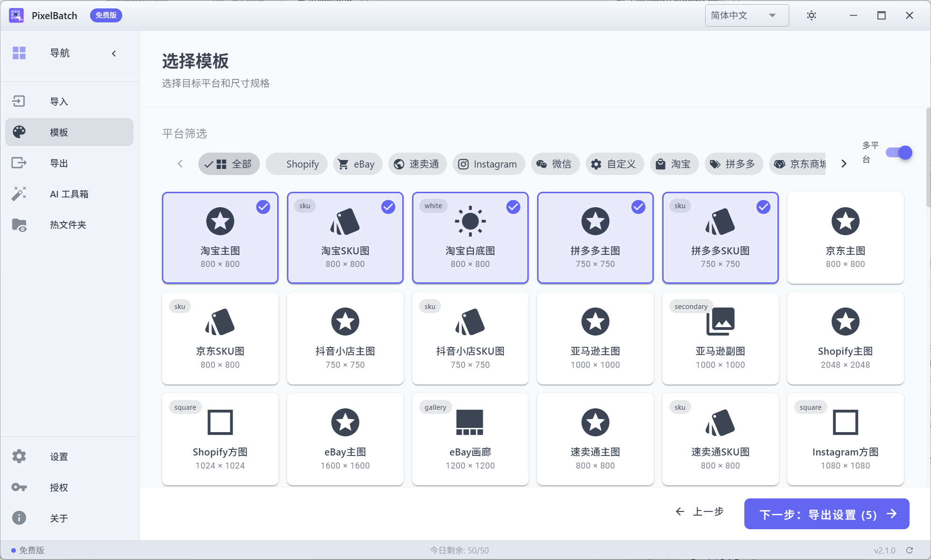The image size is (931, 560).
Task: Open the AI 工具箱 sidebar item
Action: [69, 194]
